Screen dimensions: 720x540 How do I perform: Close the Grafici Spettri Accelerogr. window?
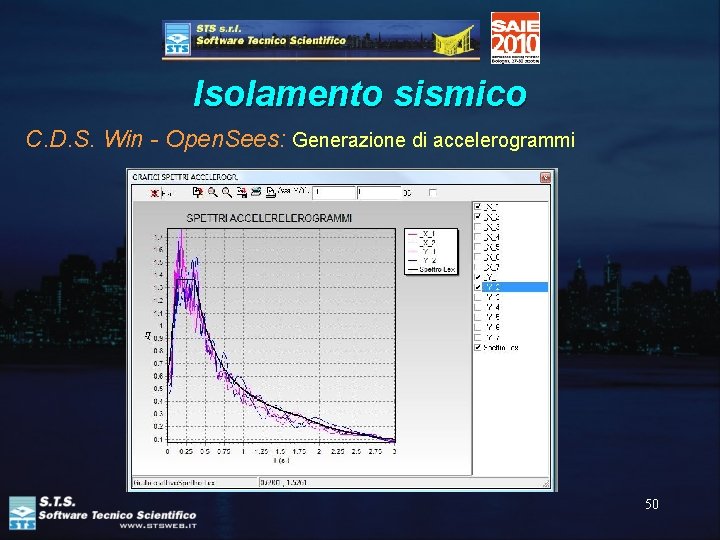[x=545, y=177]
